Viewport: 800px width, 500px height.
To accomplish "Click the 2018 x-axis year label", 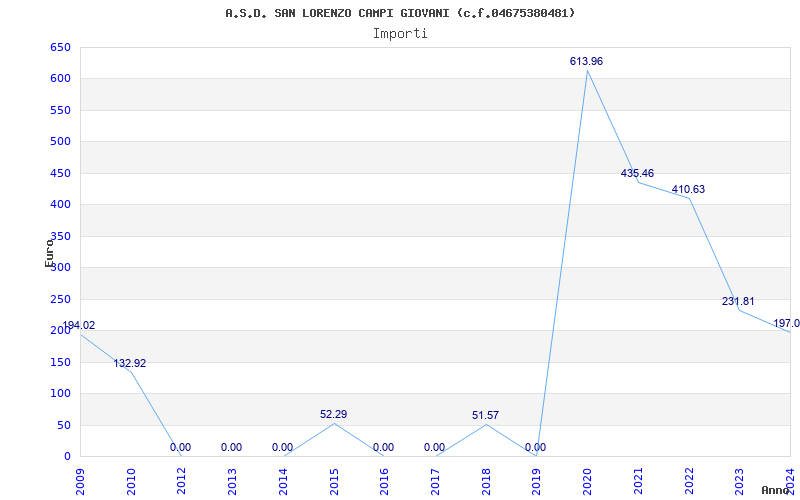I will (x=486, y=482).
